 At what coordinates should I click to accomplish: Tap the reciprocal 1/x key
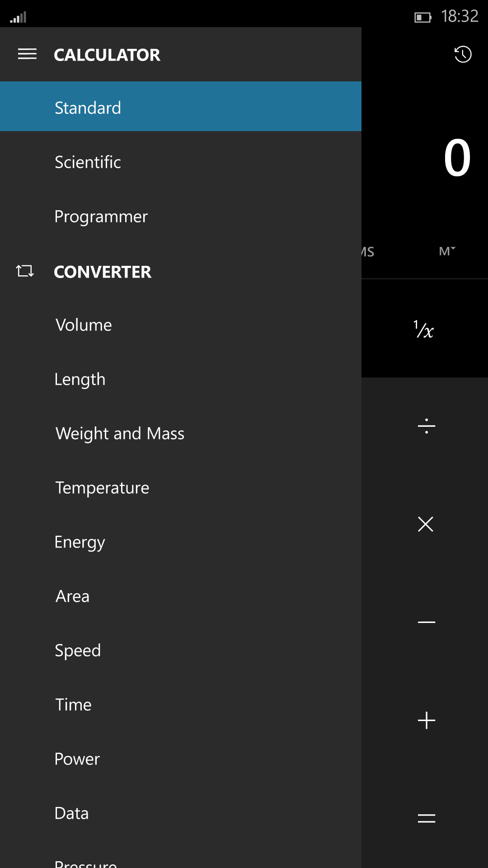point(425,329)
